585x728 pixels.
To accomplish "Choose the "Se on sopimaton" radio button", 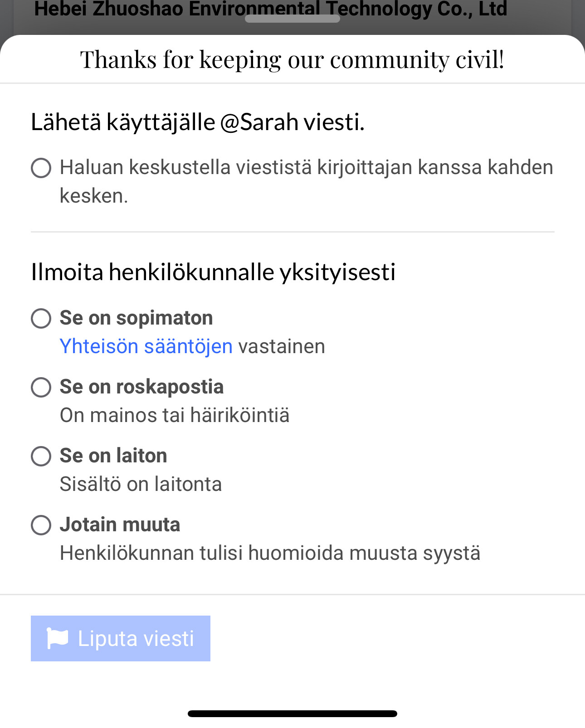I will (41, 318).
